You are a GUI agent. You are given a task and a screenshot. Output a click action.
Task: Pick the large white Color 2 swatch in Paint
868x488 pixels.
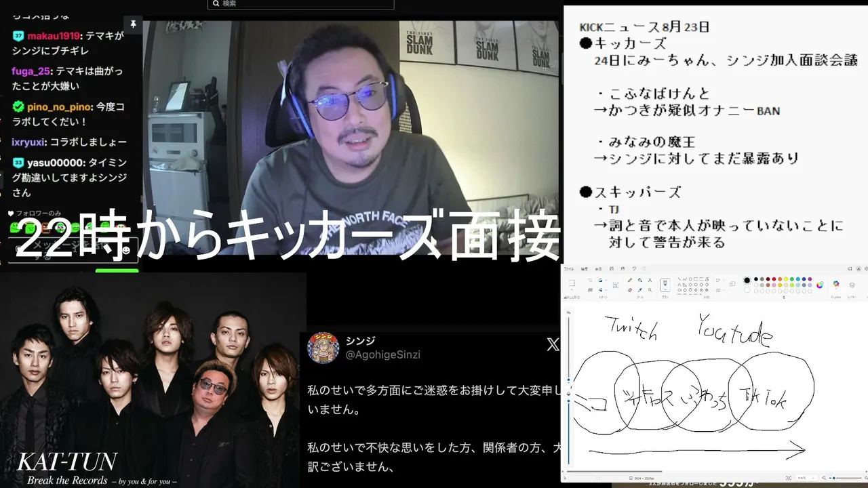(x=747, y=290)
